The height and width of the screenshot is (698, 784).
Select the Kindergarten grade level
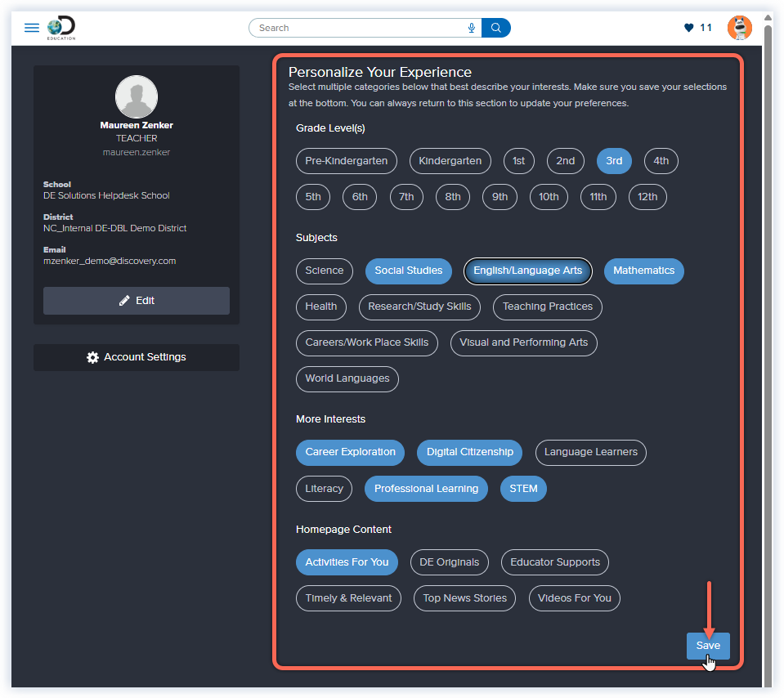450,161
